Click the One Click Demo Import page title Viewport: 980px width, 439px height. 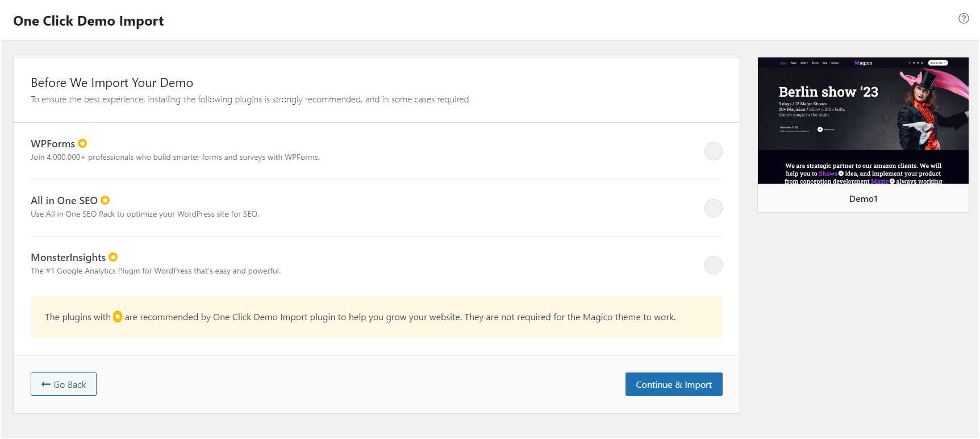89,21
